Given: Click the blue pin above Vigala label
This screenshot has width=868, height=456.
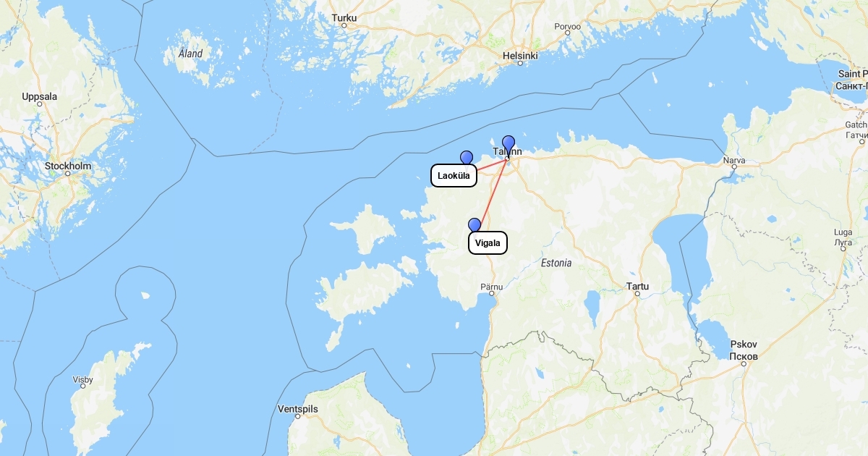Looking at the screenshot, I should [475, 225].
